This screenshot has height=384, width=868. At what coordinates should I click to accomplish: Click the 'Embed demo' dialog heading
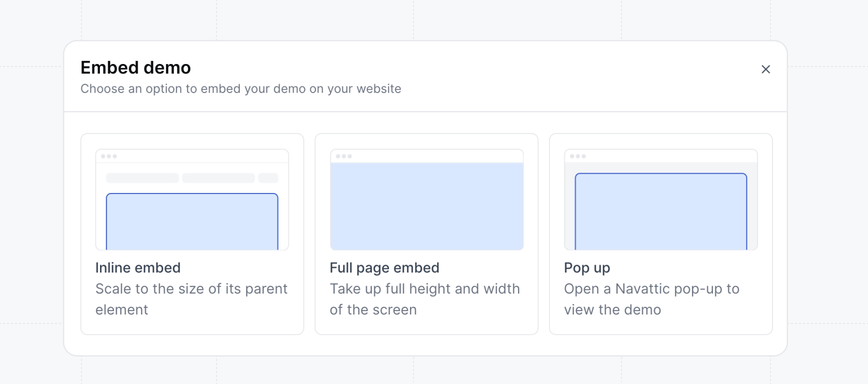(135, 67)
